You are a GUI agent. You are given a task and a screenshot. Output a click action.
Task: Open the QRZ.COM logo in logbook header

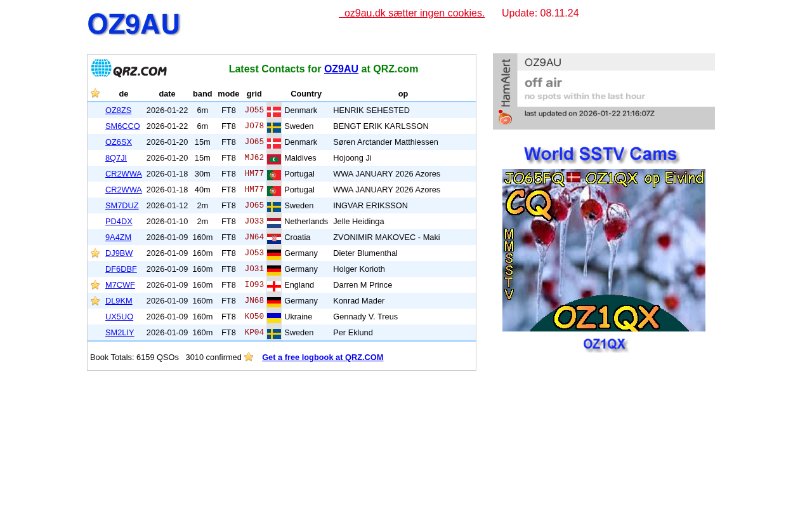click(x=129, y=69)
